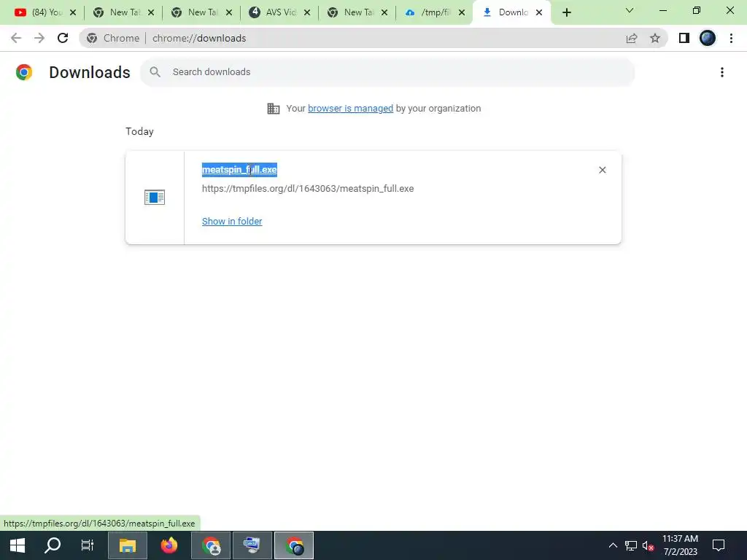Viewport: 747px width, 560px height.
Task: Open the browser is managed link
Action: [x=350, y=109]
